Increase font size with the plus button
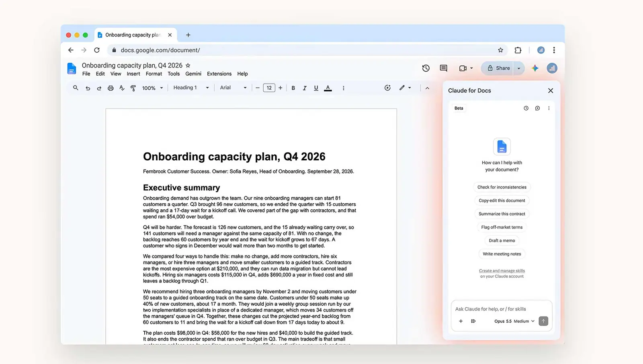 (x=281, y=88)
